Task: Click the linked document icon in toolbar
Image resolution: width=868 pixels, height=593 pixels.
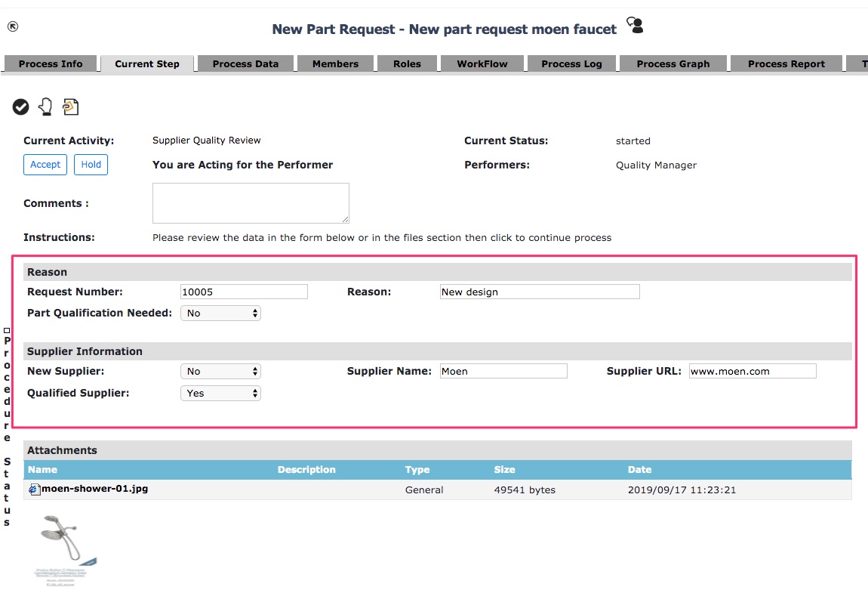Action: coord(69,106)
